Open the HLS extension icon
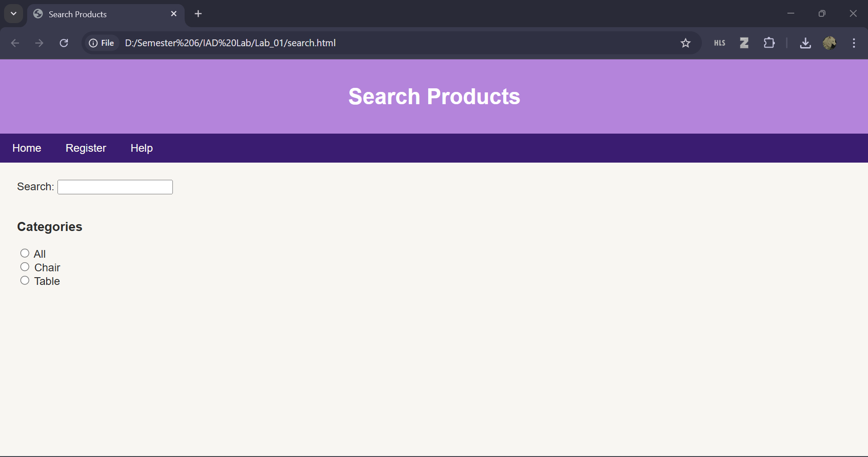This screenshot has width=868, height=457. tap(720, 43)
